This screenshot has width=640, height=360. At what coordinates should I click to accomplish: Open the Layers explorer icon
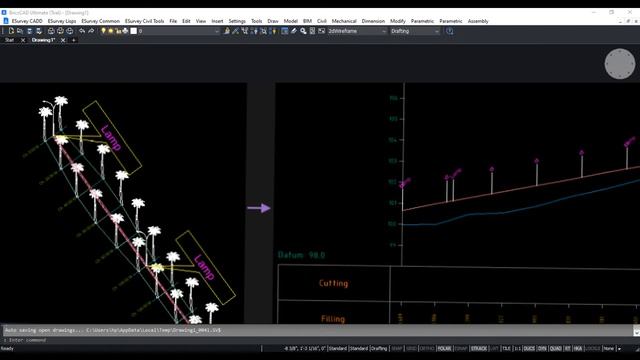coord(227,31)
